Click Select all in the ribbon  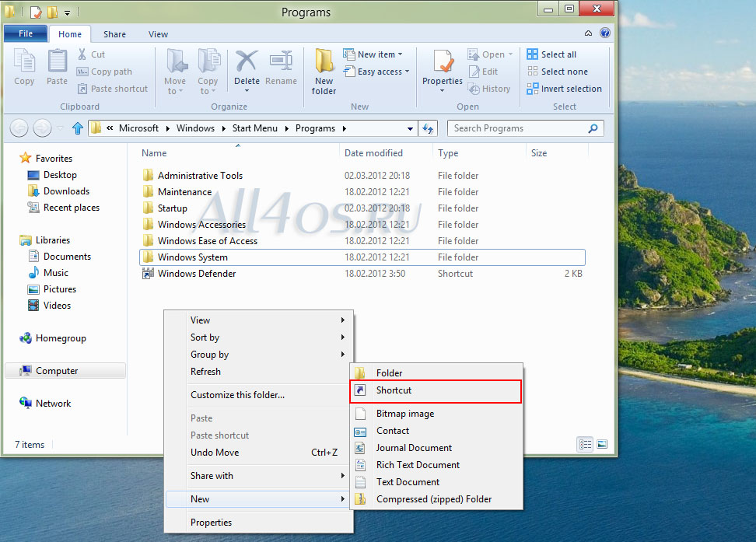pyautogui.click(x=551, y=54)
